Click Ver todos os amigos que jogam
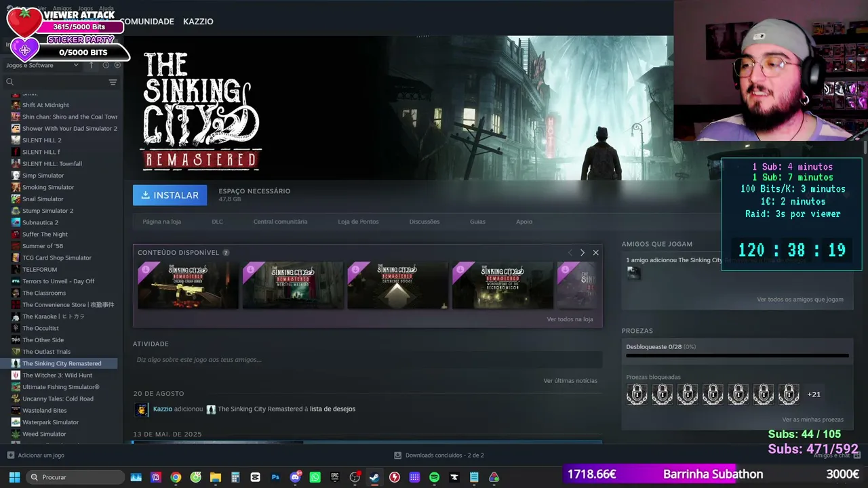 coord(800,300)
